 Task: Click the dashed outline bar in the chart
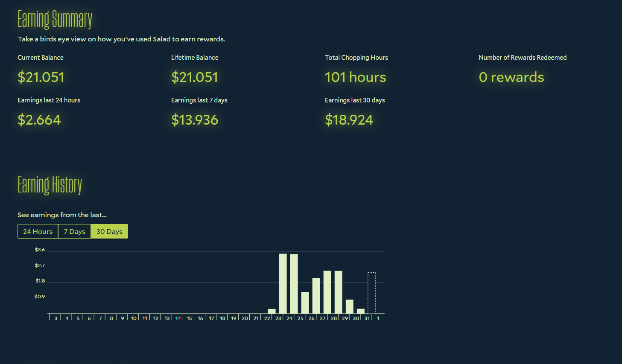click(x=372, y=293)
